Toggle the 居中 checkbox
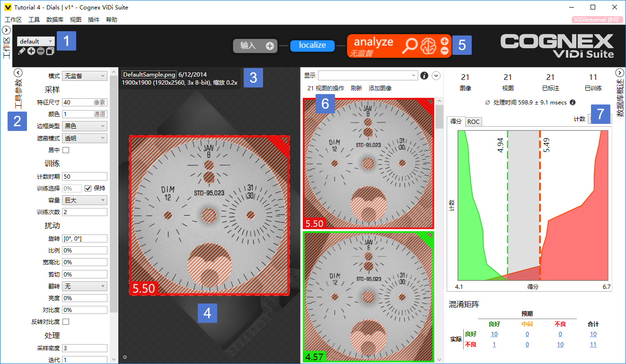This screenshot has height=364, width=626. (66, 150)
